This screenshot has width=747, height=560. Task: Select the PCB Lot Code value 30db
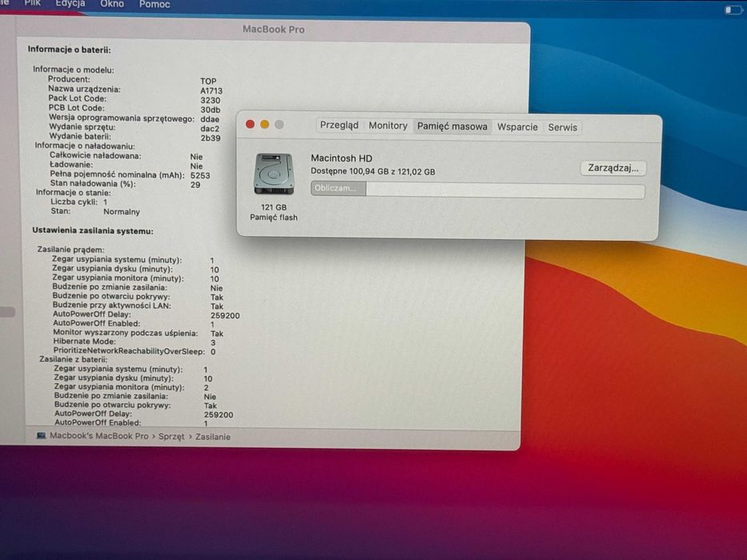click(x=210, y=110)
